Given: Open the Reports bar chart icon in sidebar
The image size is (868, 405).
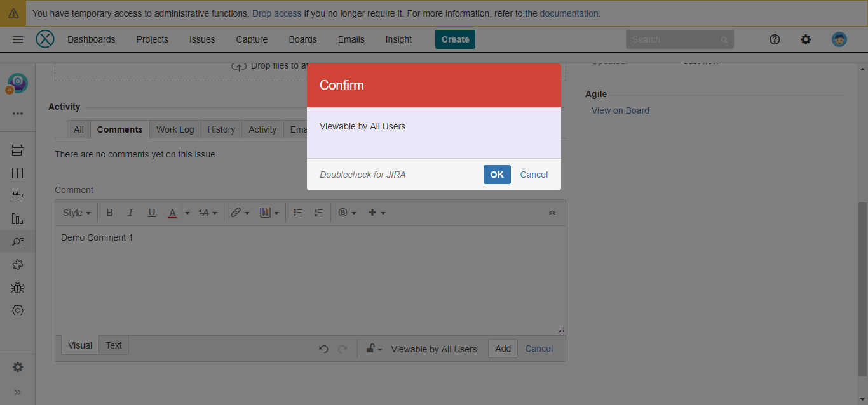Looking at the screenshot, I should click(x=18, y=218).
